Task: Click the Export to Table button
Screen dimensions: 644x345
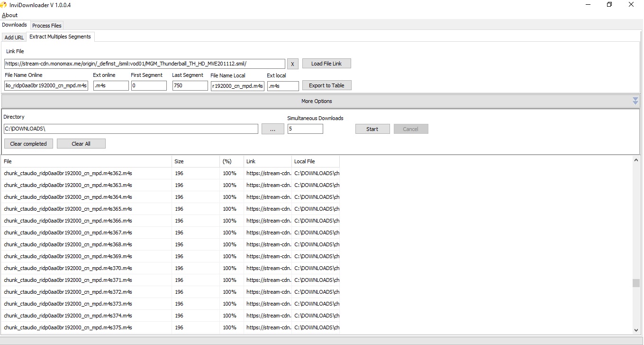Action: click(x=327, y=85)
